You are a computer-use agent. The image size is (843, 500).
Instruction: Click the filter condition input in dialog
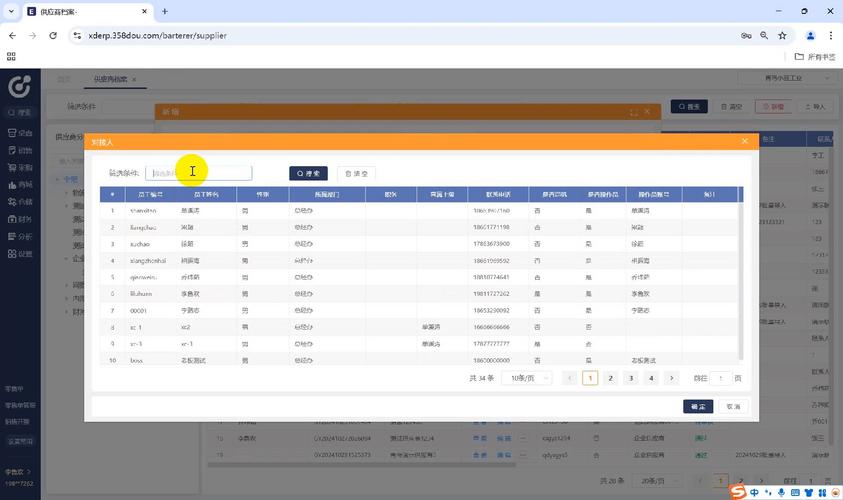[198, 173]
